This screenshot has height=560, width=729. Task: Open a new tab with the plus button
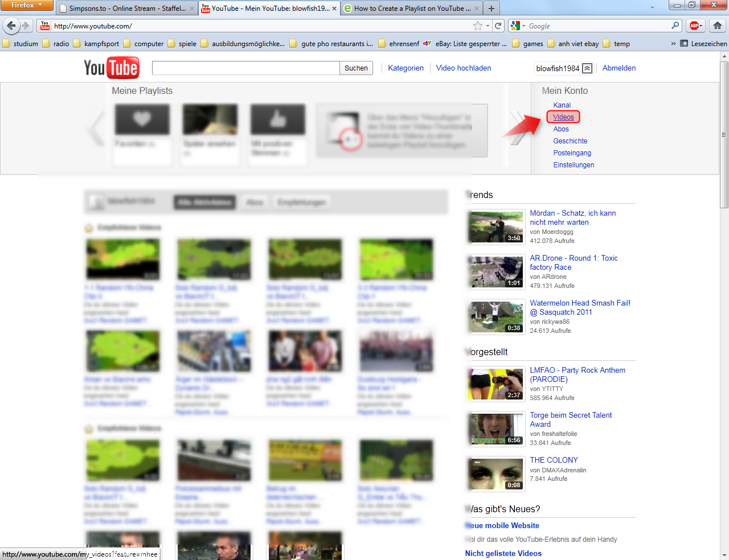[x=492, y=9]
